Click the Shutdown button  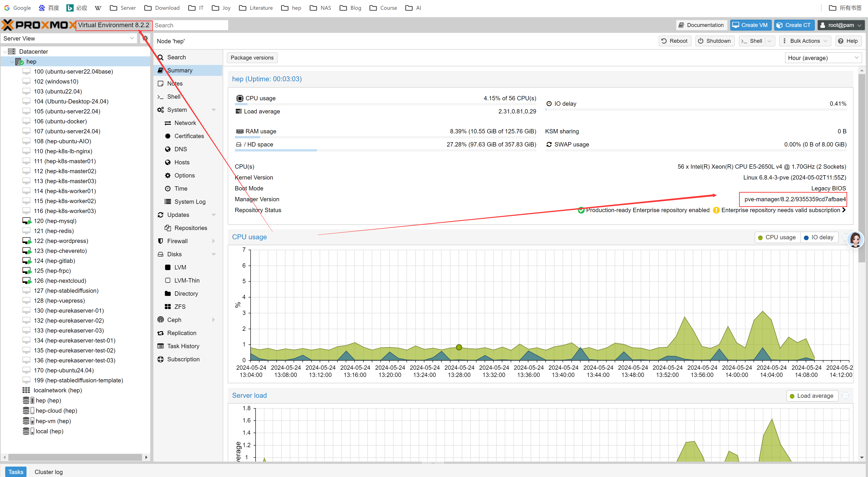(714, 41)
